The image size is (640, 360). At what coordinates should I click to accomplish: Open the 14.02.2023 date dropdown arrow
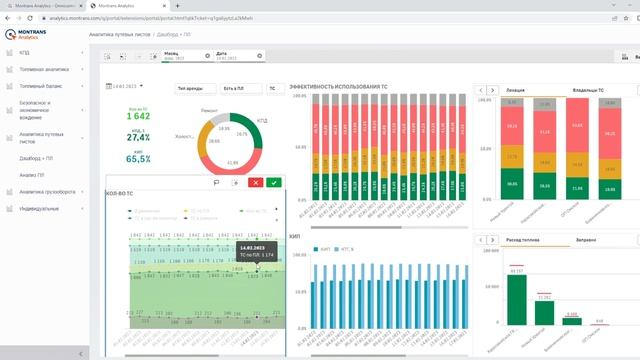tap(141, 86)
